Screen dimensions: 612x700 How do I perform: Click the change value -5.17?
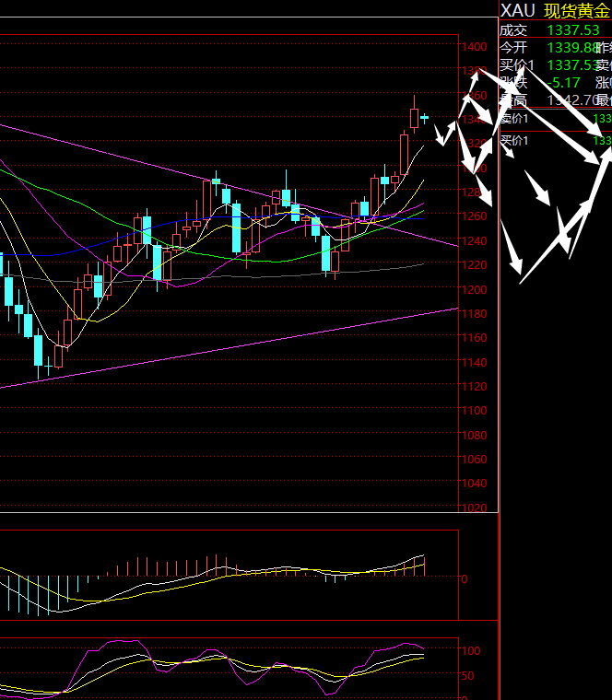[564, 83]
